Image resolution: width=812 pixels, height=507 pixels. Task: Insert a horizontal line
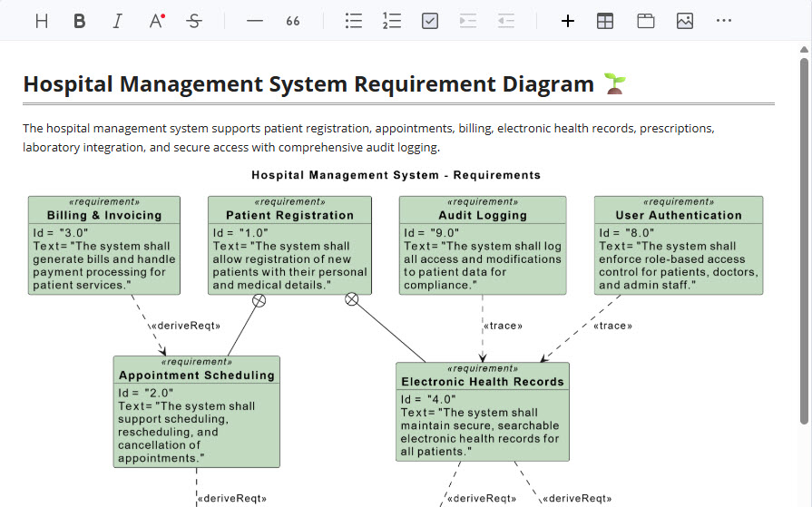coord(255,21)
